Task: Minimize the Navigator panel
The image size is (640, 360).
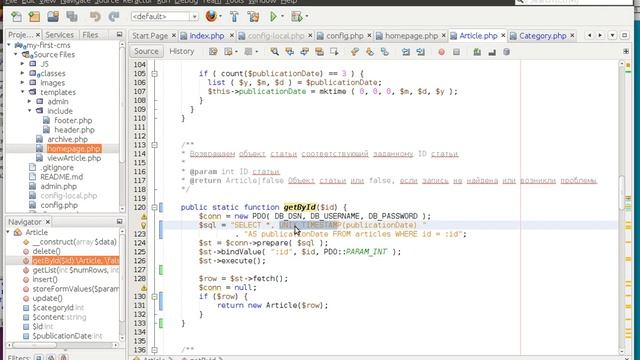Action: 119,222
